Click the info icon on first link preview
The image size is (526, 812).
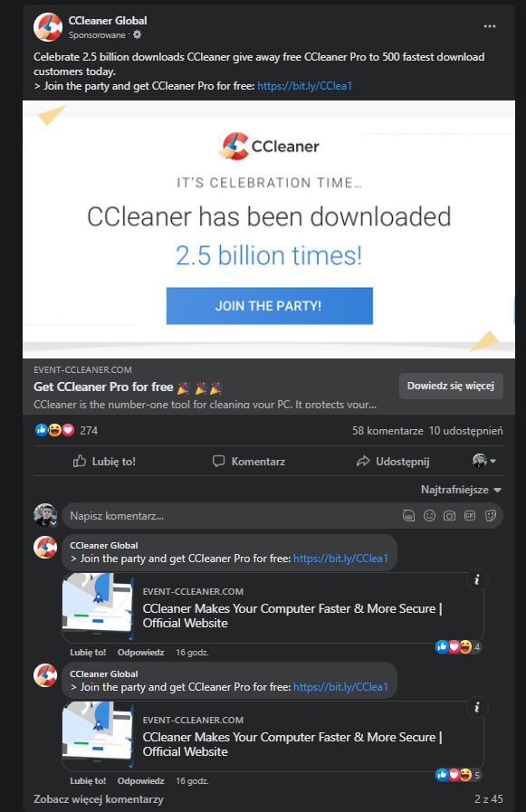477,579
